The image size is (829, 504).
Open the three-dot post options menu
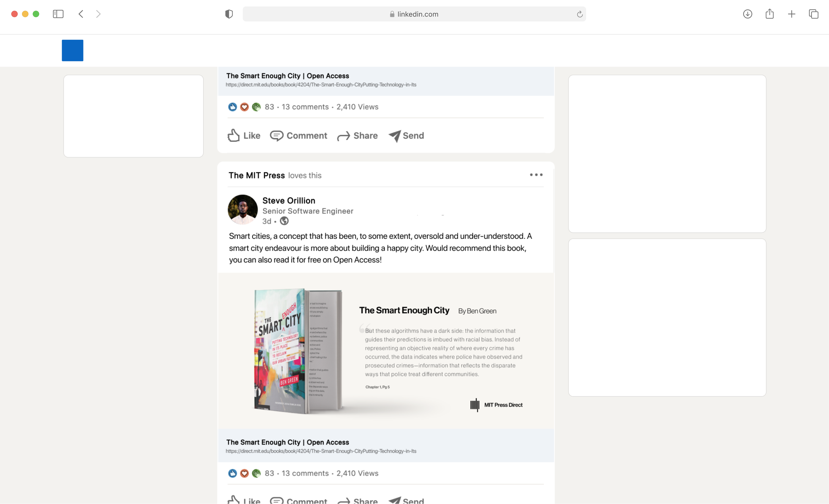pyautogui.click(x=536, y=175)
